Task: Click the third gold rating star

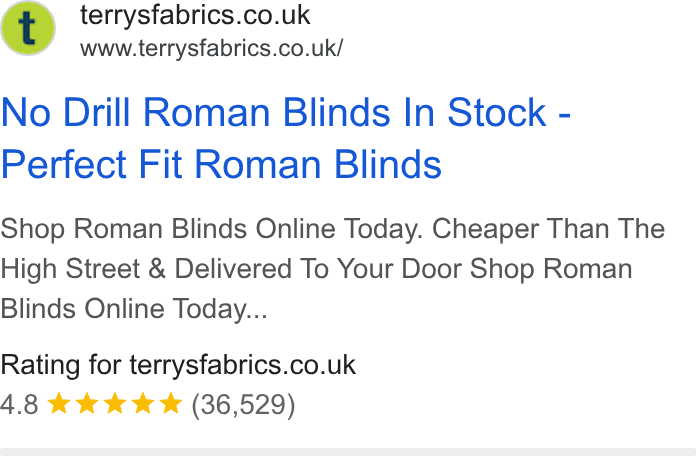Action: [x=115, y=404]
